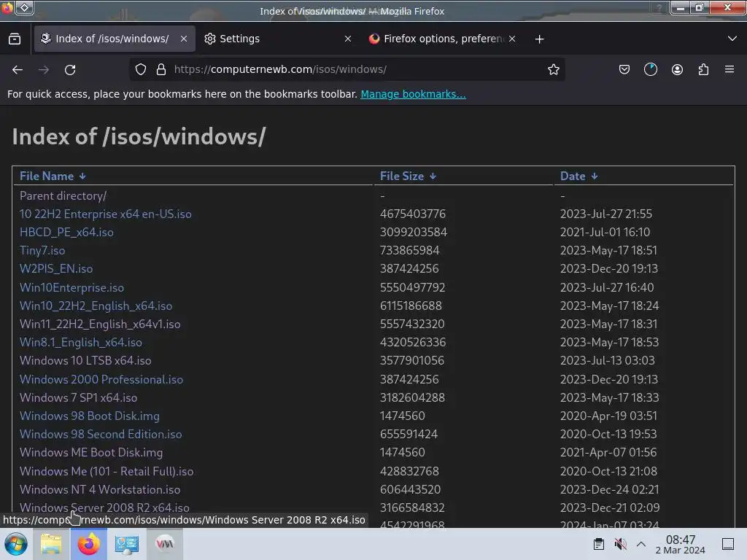This screenshot has width=747, height=560.
Task: Select the date 2021-Jul-01 16:10
Action: pos(605,233)
